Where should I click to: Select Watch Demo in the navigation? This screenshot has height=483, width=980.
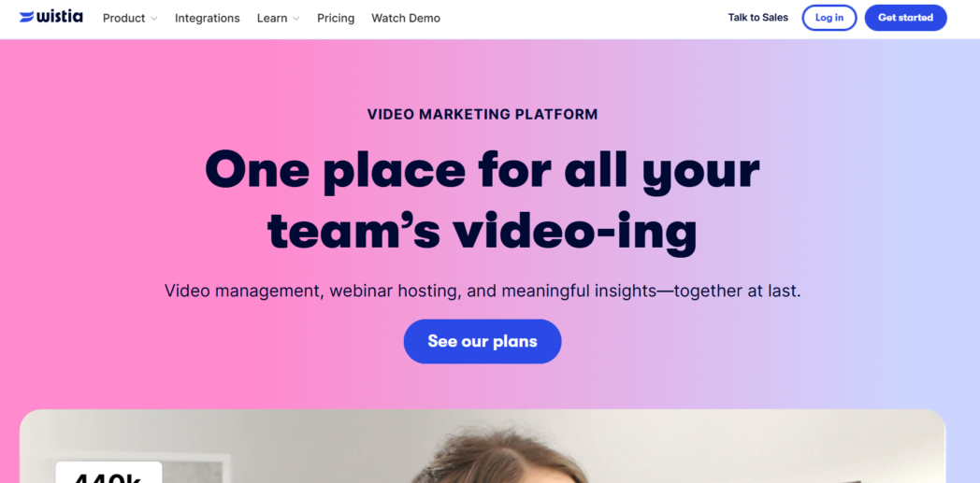pyautogui.click(x=406, y=18)
